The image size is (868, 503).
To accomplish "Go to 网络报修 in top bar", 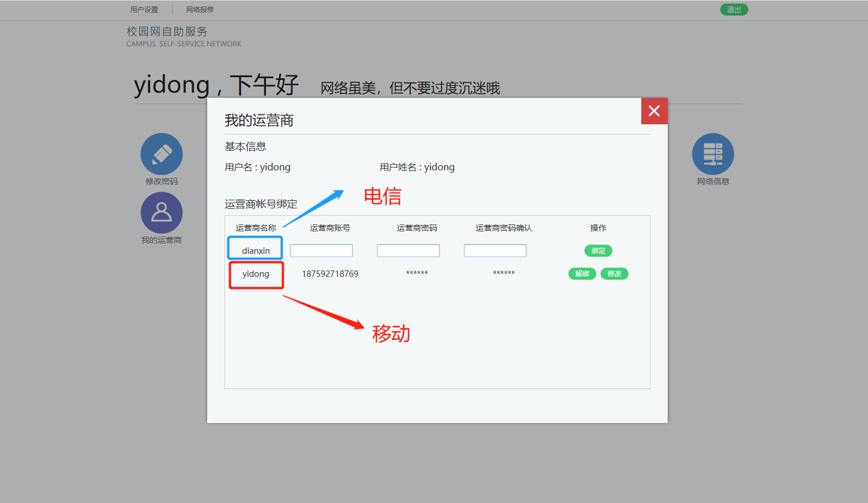I will click(200, 10).
